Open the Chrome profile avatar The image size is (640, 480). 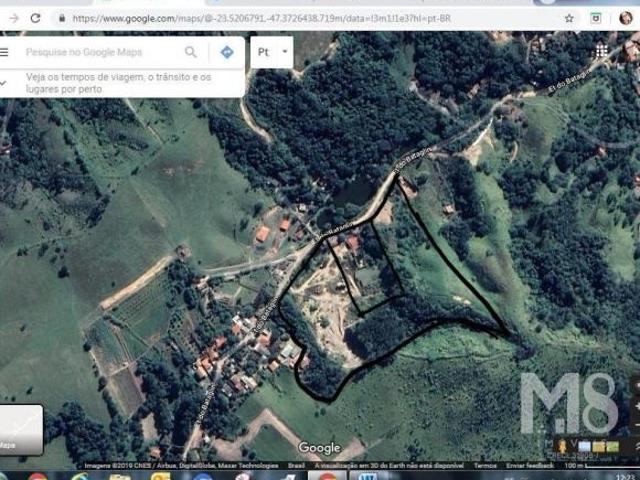625,18
